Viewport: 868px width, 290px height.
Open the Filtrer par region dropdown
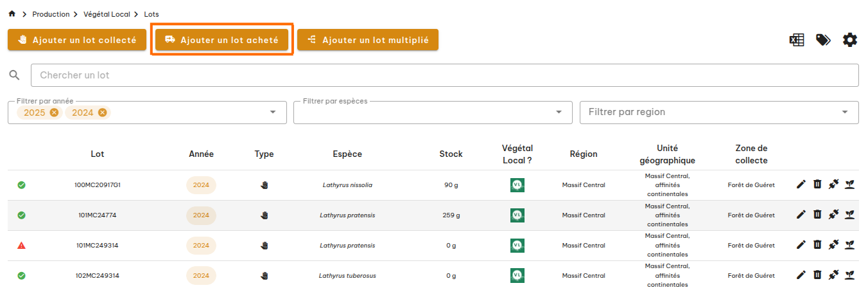845,113
